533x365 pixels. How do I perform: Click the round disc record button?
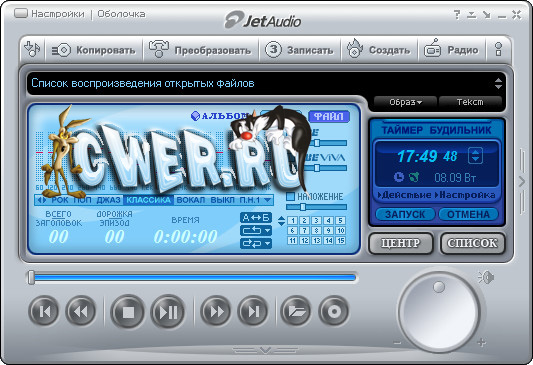(x=333, y=311)
